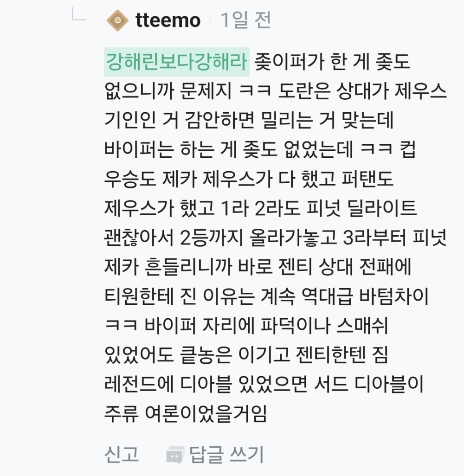Click the line starting with 레전드에 디아블

[264, 384]
